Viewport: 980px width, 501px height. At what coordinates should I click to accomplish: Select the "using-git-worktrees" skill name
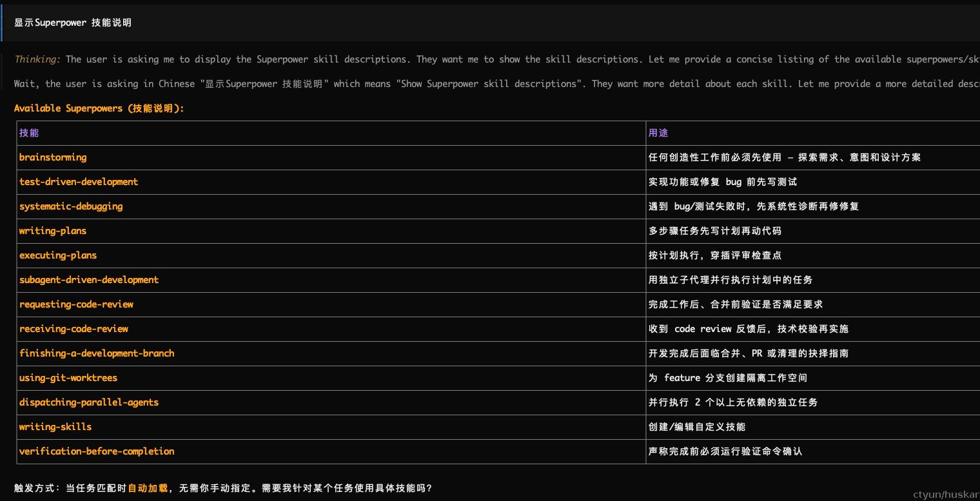point(68,378)
